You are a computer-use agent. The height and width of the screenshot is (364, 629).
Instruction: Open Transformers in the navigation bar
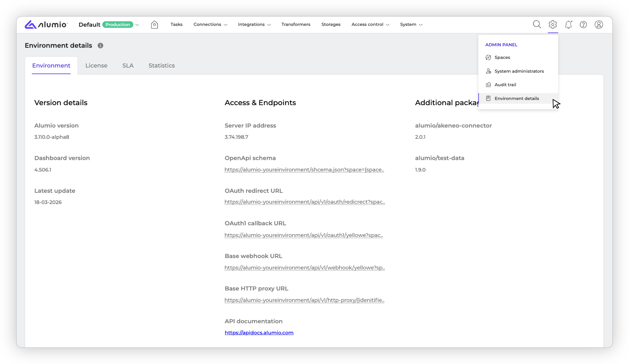296,24
